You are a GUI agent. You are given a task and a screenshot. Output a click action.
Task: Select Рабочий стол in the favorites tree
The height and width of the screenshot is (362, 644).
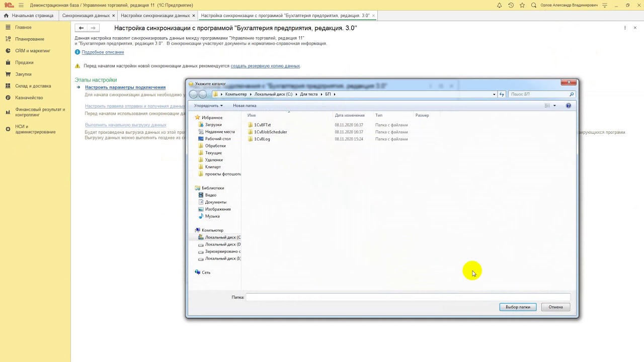coord(214,139)
